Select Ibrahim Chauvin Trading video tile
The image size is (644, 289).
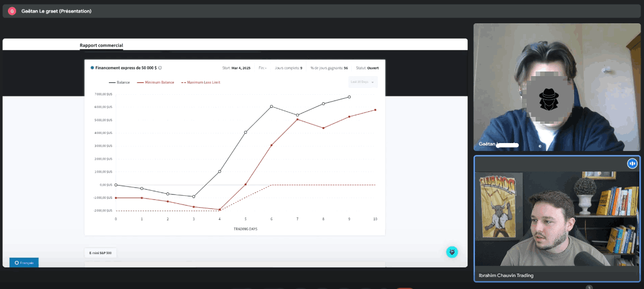pos(557,219)
